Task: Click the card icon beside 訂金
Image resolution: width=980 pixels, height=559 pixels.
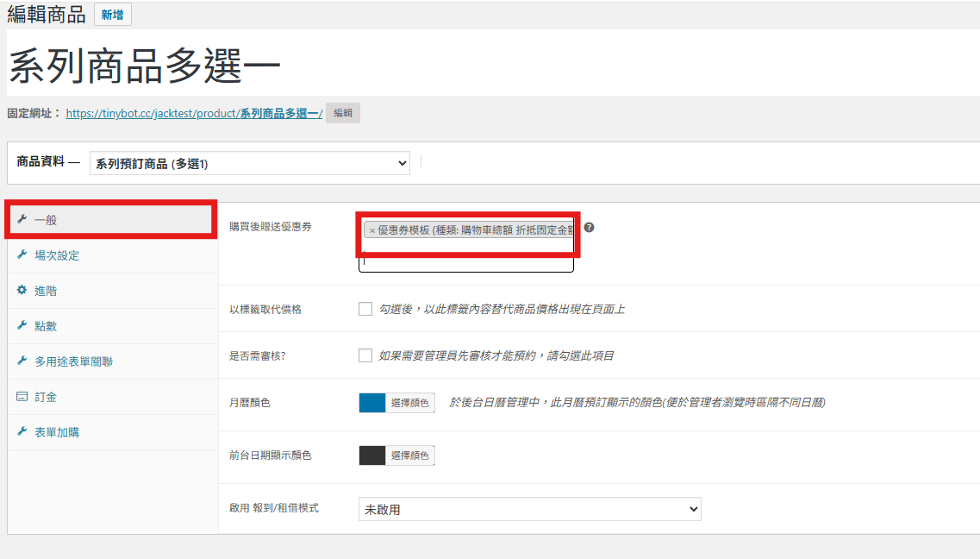Action: click(22, 396)
